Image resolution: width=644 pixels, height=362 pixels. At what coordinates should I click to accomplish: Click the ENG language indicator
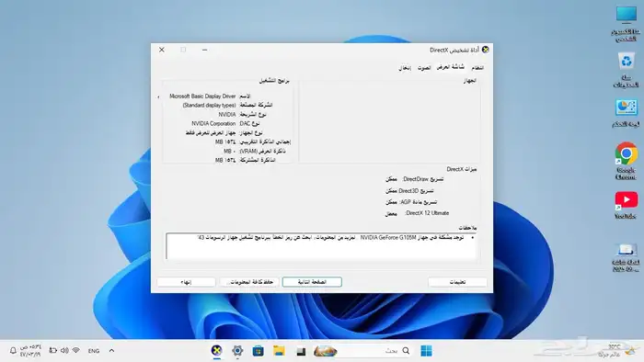(94, 351)
